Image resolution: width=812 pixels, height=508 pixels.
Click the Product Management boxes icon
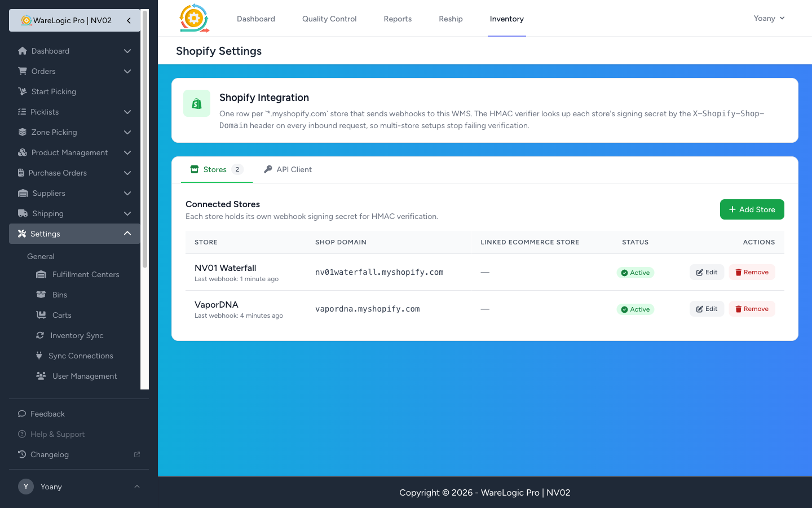[23, 152]
